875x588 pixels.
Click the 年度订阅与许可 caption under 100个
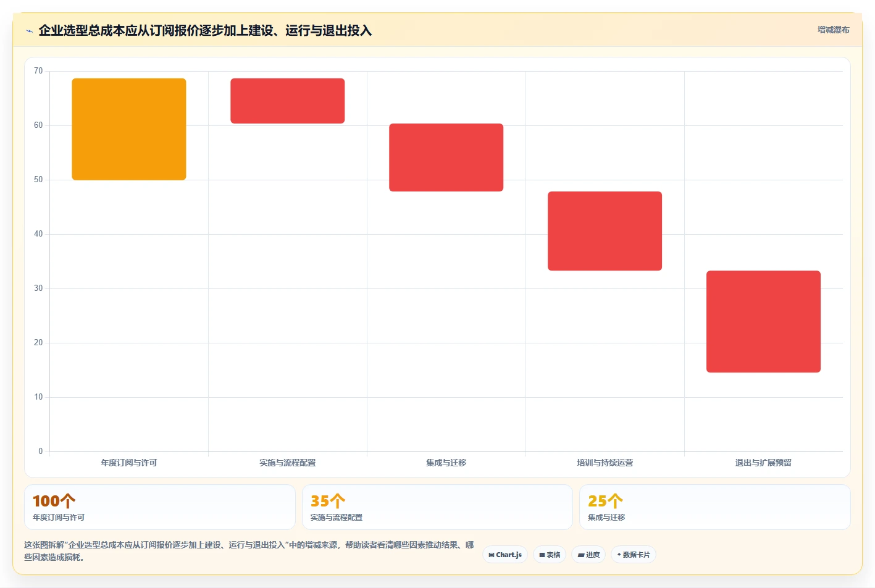59,518
